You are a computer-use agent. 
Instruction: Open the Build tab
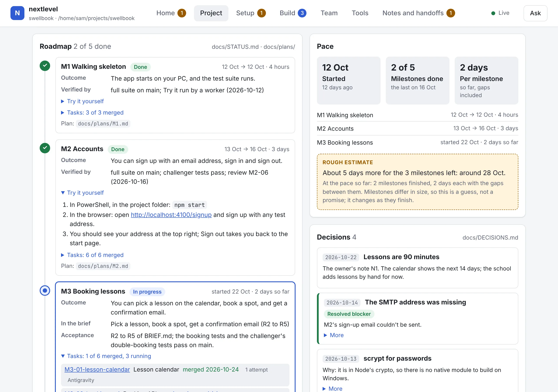tap(293, 13)
